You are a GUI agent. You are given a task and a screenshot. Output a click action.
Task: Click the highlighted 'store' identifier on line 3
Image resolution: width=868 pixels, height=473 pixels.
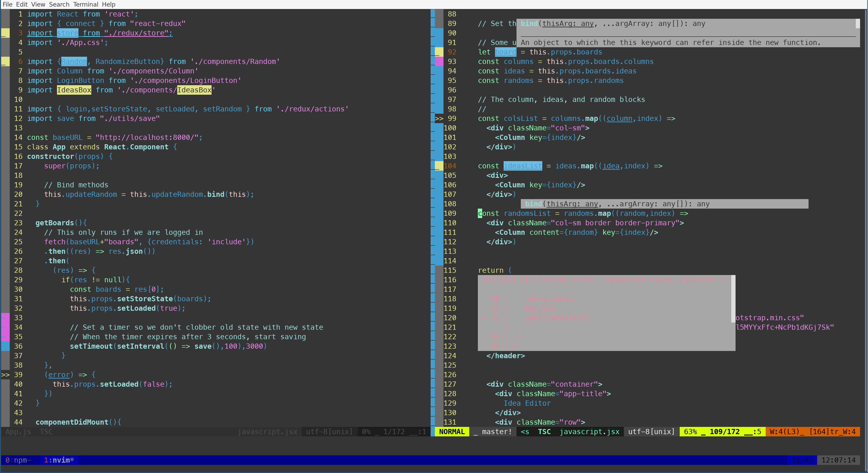pyautogui.click(x=68, y=33)
